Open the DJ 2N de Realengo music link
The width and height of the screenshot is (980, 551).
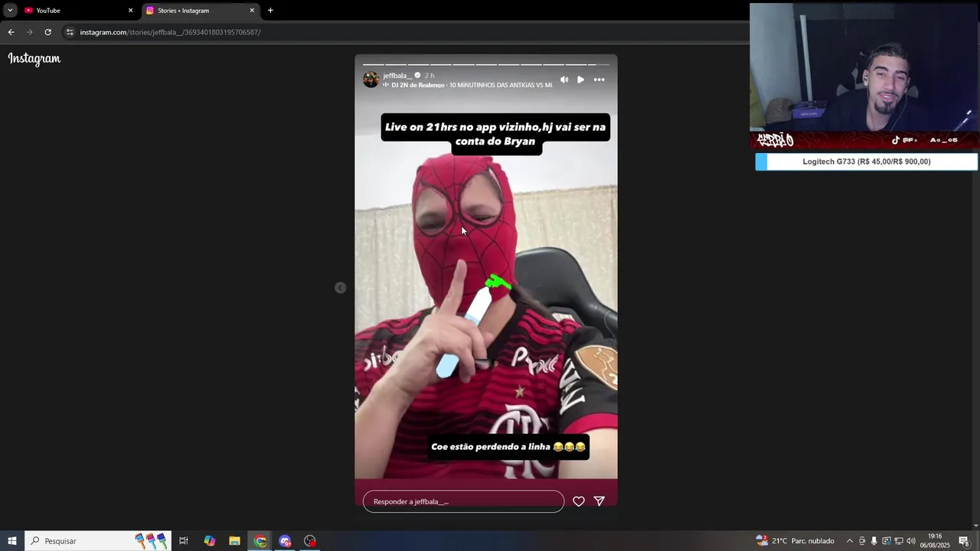[x=472, y=85]
